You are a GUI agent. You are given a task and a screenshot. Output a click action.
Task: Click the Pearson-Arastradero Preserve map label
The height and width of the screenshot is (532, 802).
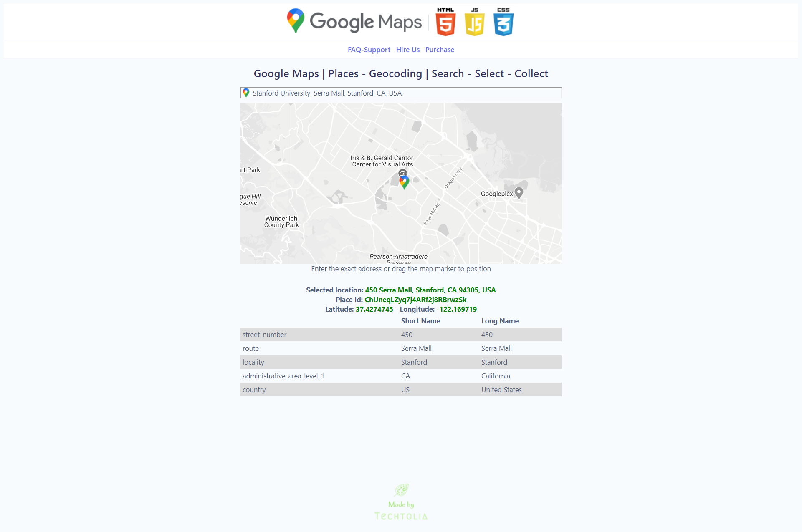(x=398, y=257)
